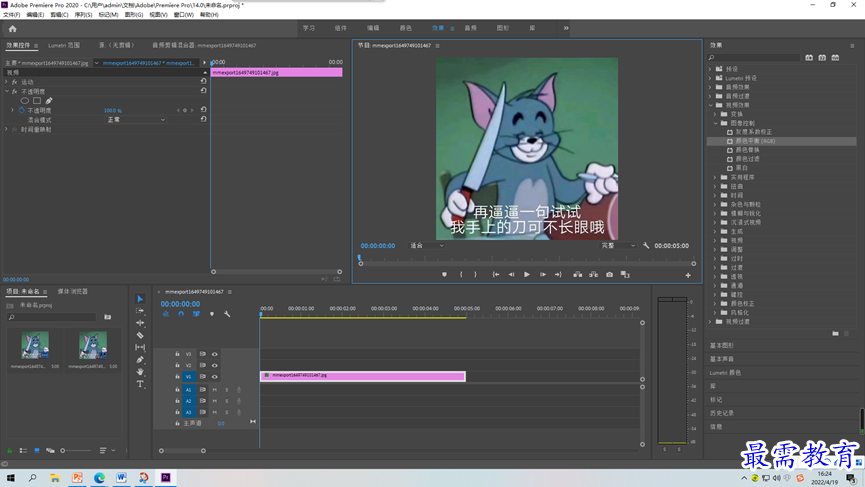Select the Track Select Forward tool
Screen dimensions: 865x487
click(140, 311)
